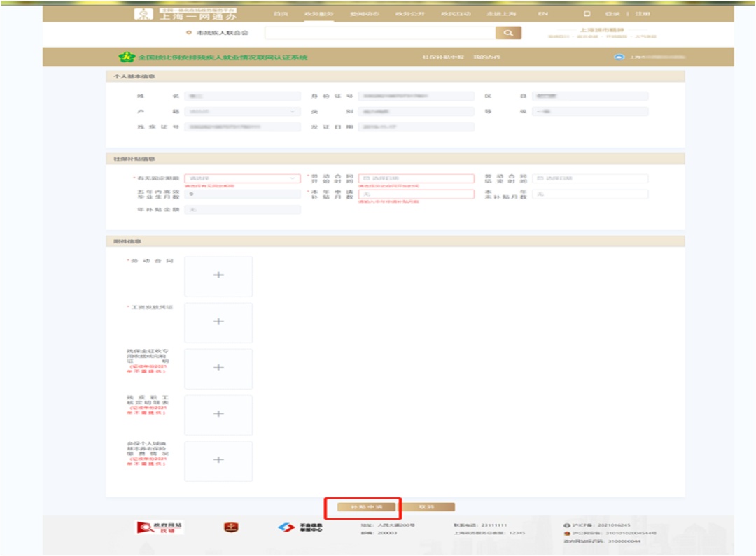The height and width of the screenshot is (556, 756).
Task: Click the 不良信息举报中心 footer icon
Action: point(300,527)
